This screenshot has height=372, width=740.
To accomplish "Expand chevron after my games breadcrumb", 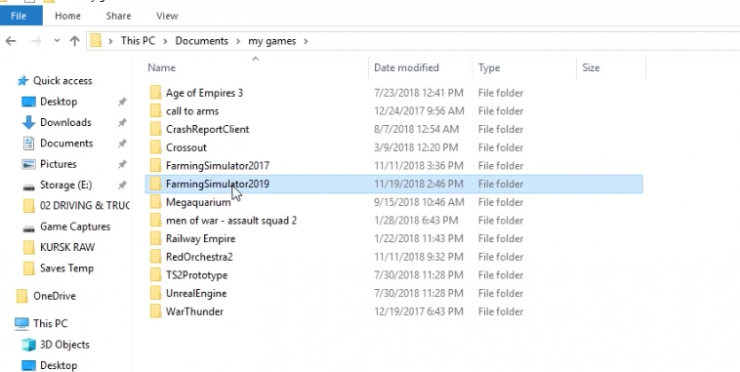I will tap(306, 41).
